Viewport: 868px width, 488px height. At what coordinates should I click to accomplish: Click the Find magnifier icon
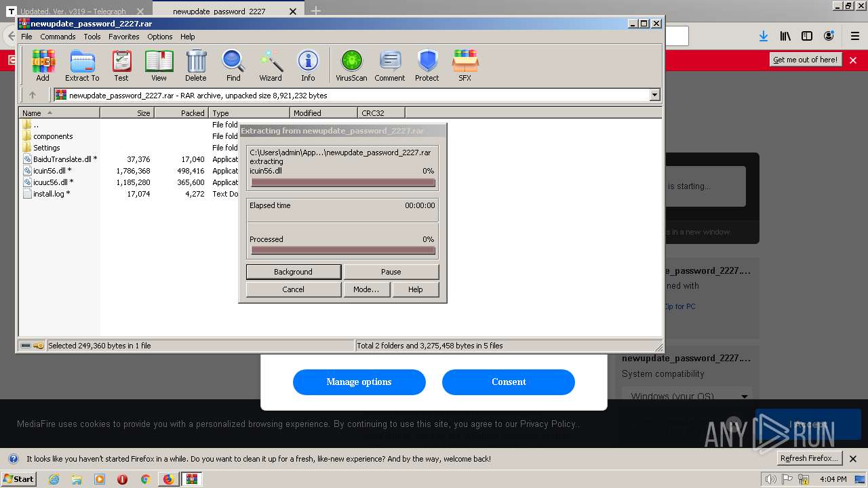click(x=233, y=65)
